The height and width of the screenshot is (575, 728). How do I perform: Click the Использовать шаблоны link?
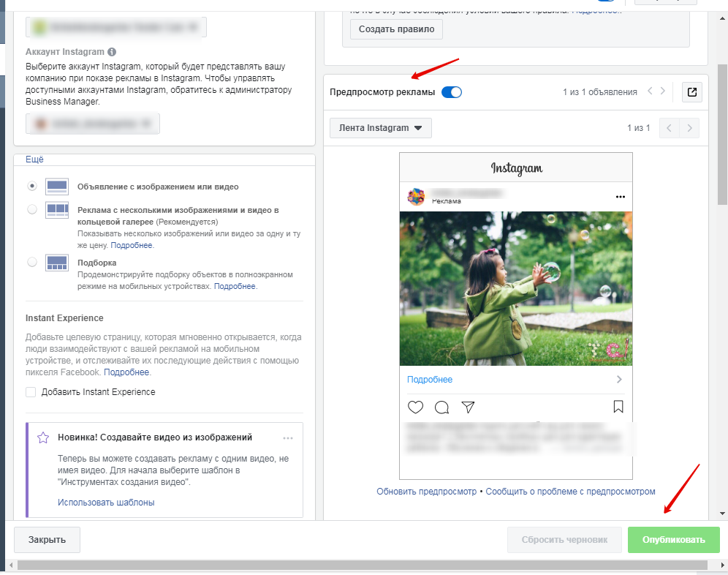coord(106,503)
